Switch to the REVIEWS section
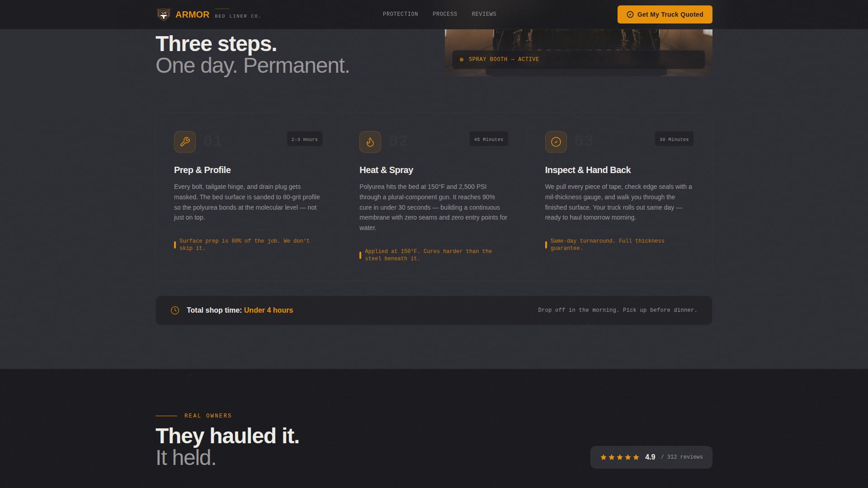868x488 pixels. point(484,14)
